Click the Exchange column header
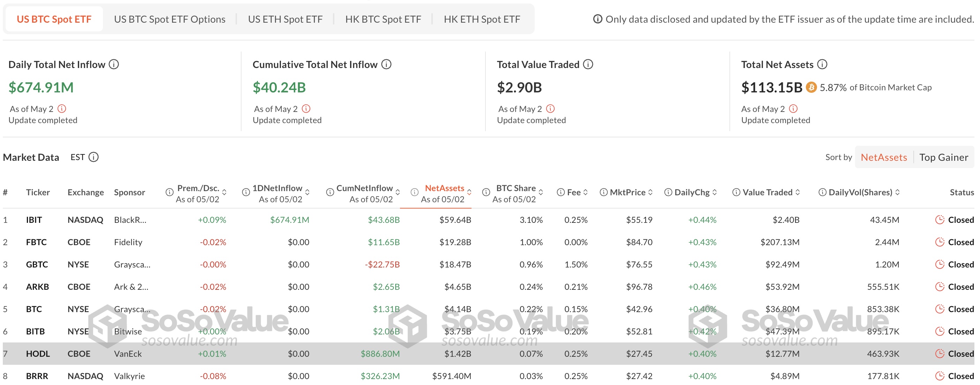 86,192
